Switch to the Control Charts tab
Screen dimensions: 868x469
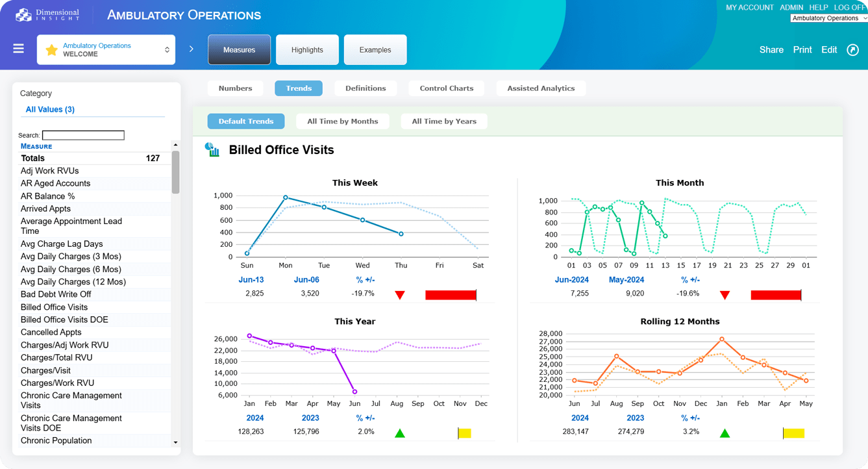click(x=446, y=88)
